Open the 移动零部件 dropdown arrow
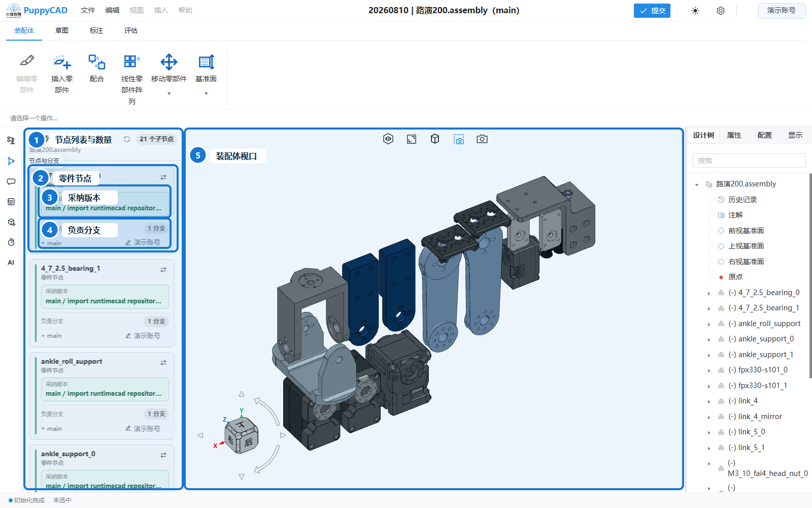This screenshot has width=812, height=508. pyautogui.click(x=169, y=93)
